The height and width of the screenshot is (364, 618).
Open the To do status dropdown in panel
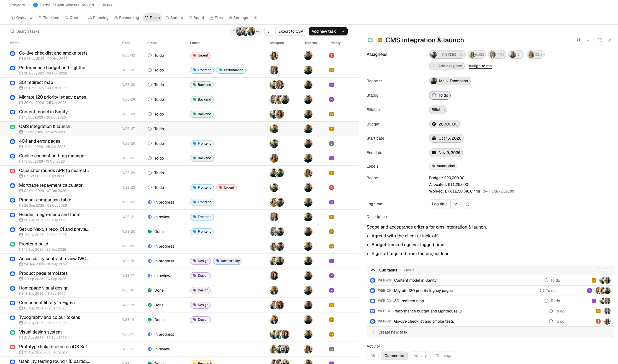440,95
